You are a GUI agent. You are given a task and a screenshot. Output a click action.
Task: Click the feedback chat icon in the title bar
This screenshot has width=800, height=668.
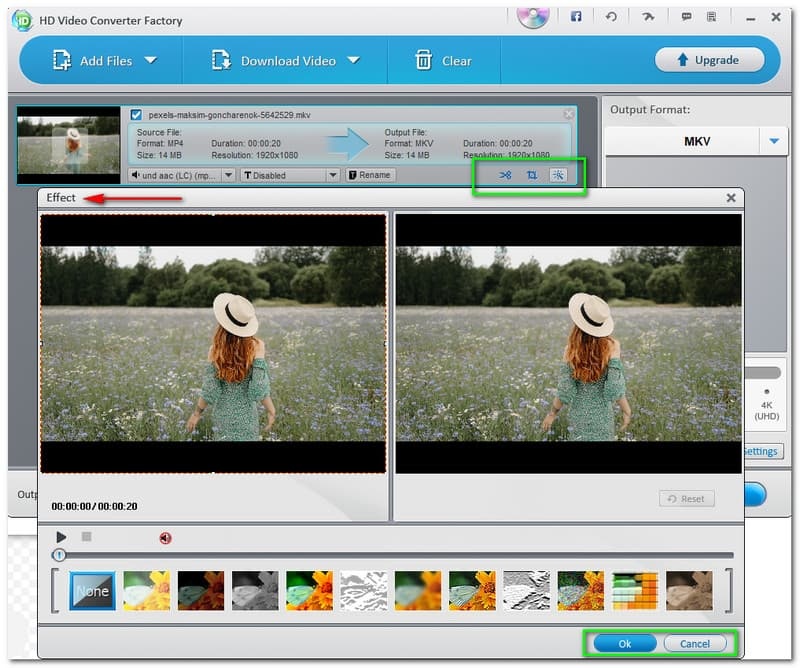coord(687,17)
